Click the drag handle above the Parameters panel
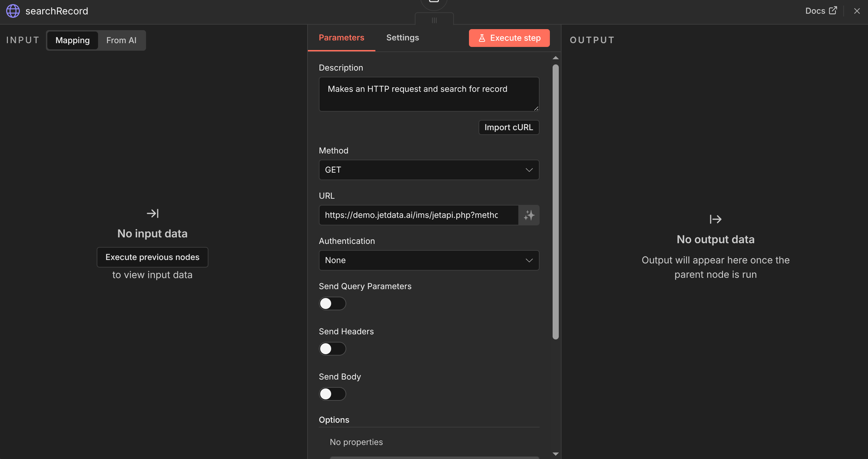The height and width of the screenshot is (459, 868). click(x=434, y=20)
